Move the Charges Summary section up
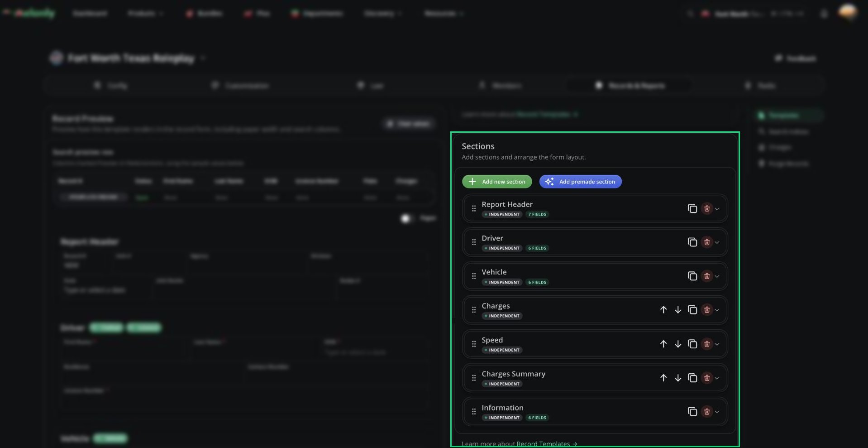The image size is (868, 448). point(663,378)
